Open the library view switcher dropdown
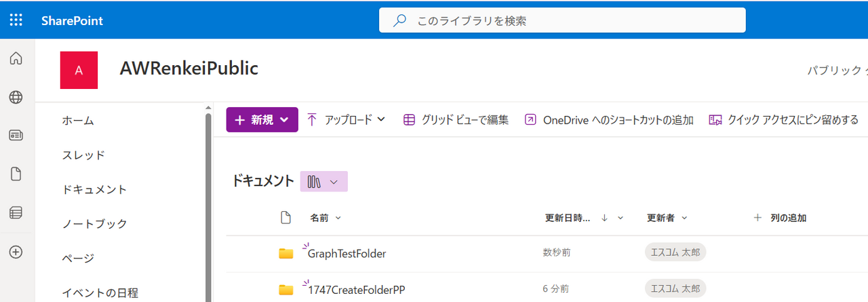The image size is (868, 302). 323,181
